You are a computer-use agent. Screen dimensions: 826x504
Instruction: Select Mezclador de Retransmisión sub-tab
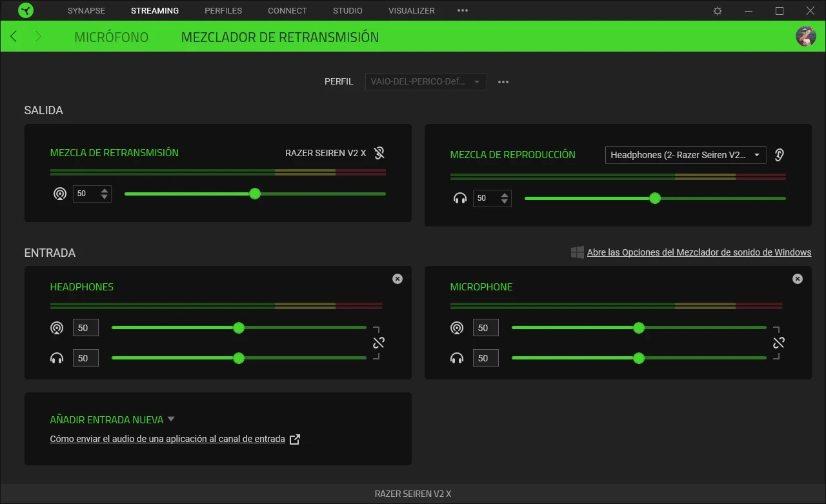[280, 37]
